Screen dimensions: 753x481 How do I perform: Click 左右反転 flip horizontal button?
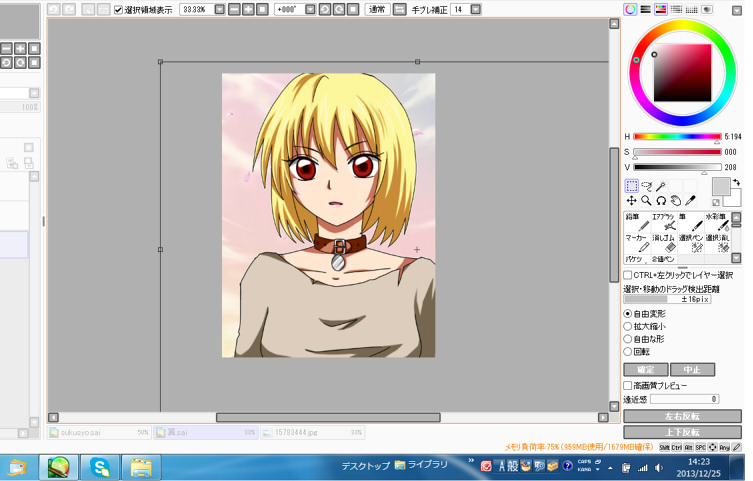tap(682, 416)
